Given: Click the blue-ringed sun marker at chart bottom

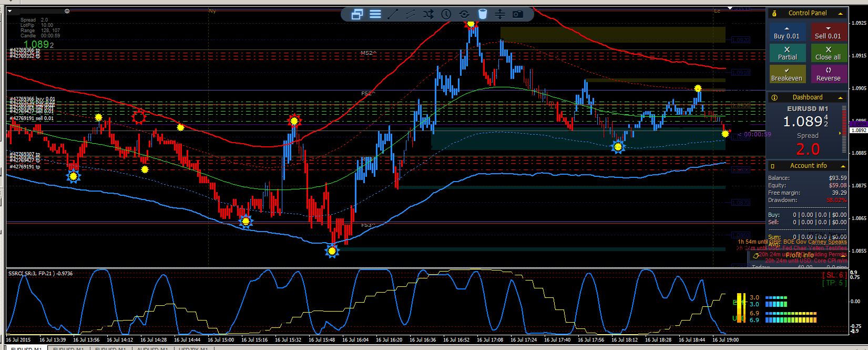Looking at the screenshot, I should [332, 252].
